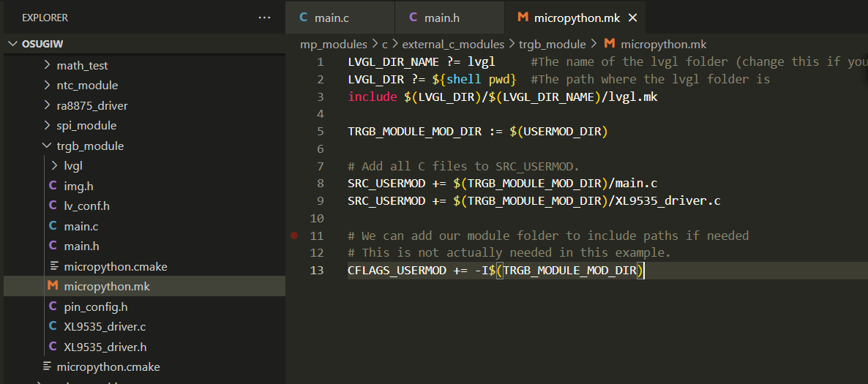Remove the breakpoint dot on line 11
This screenshot has height=384, width=868.
(294, 236)
